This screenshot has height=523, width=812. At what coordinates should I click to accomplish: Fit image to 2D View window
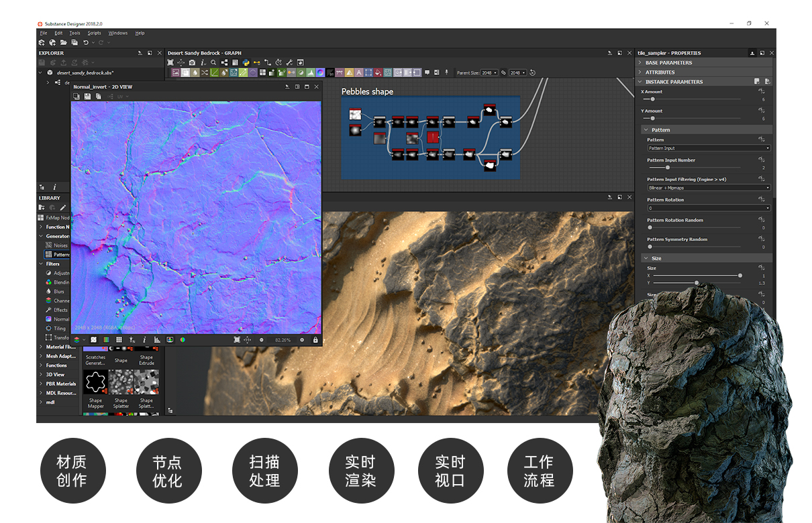237,340
